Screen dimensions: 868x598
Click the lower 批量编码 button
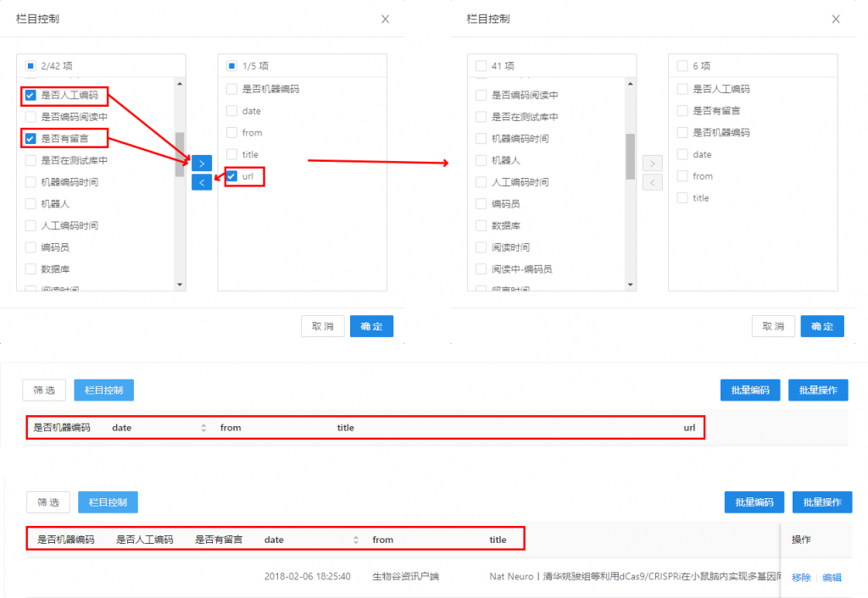point(754,502)
